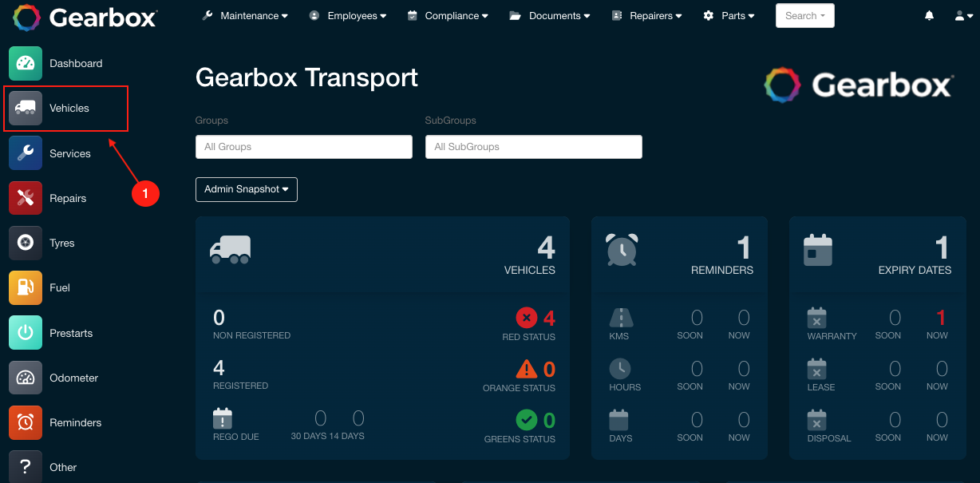Click the warranty NOW count 1

[x=941, y=319]
